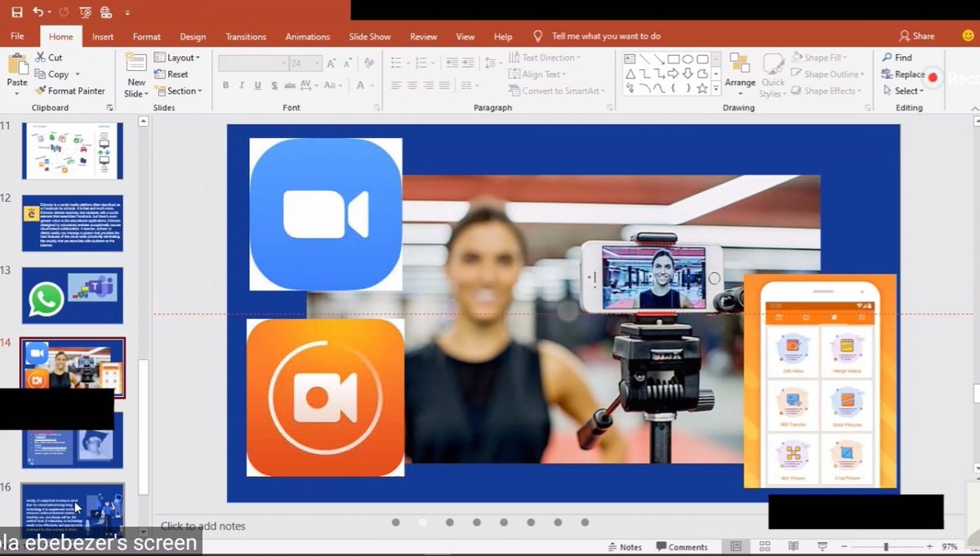Expand the shapes gallery More arrow
The height and width of the screenshot is (556, 980).
click(x=716, y=88)
